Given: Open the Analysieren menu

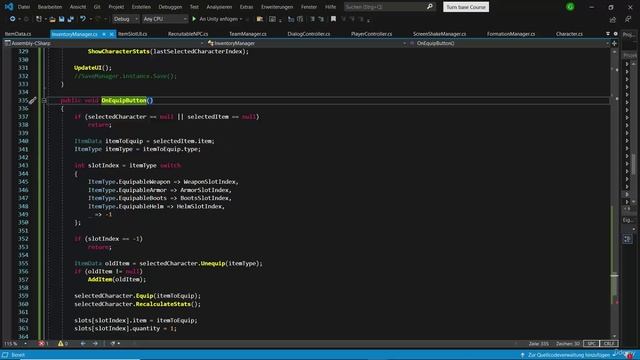Looking at the screenshot, I should (x=219, y=7).
